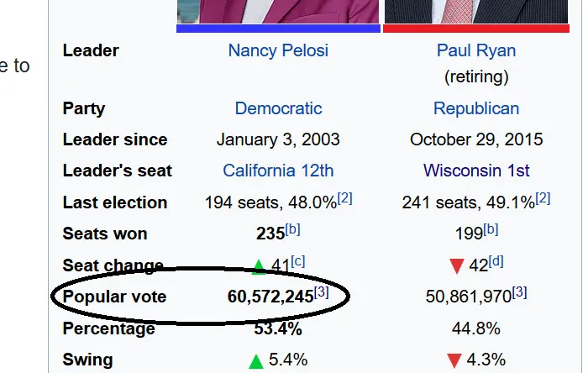Open note [c] after seat change 41
The width and height of the screenshot is (588, 373).
297,261
